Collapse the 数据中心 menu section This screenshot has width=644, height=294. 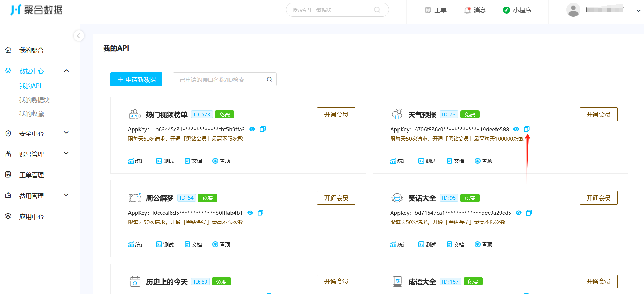coord(66,71)
